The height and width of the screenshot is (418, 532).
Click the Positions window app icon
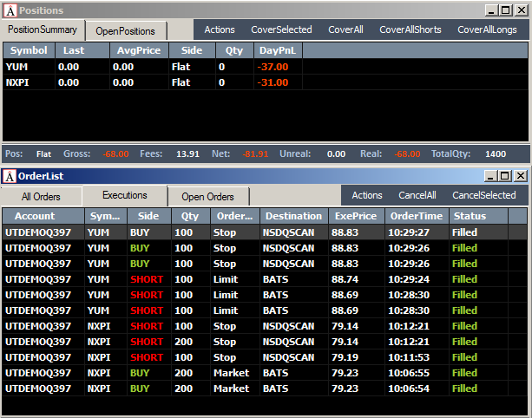[10, 10]
